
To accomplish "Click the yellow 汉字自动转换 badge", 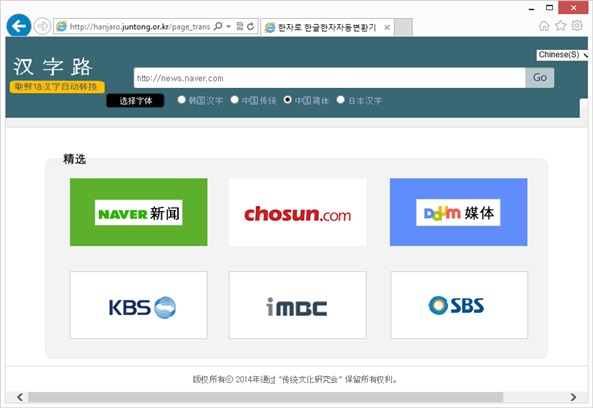I will point(57,87).
